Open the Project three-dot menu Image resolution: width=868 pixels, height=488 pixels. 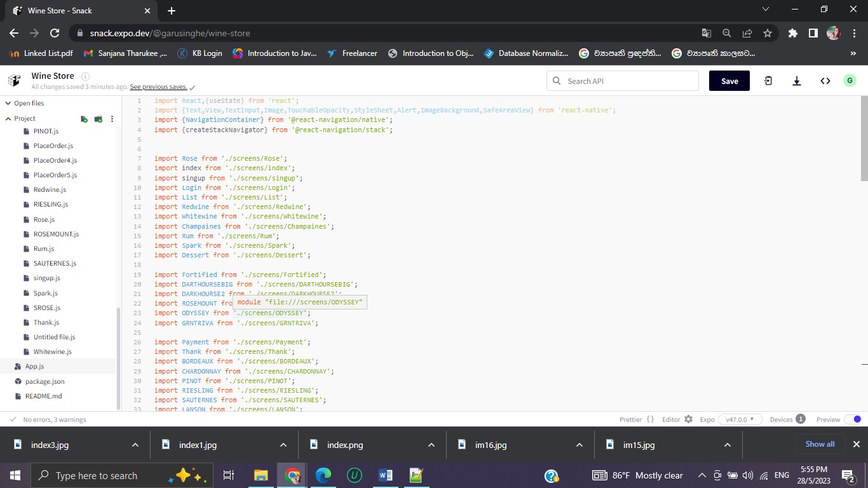tap(112, 118)
